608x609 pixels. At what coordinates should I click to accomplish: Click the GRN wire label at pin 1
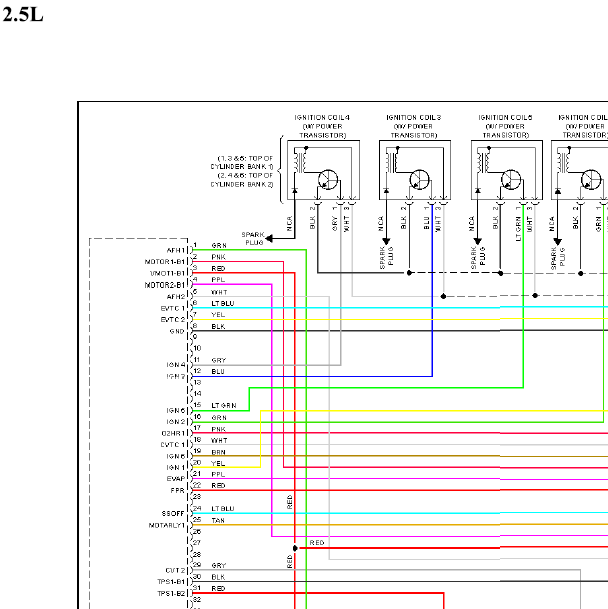219,245
